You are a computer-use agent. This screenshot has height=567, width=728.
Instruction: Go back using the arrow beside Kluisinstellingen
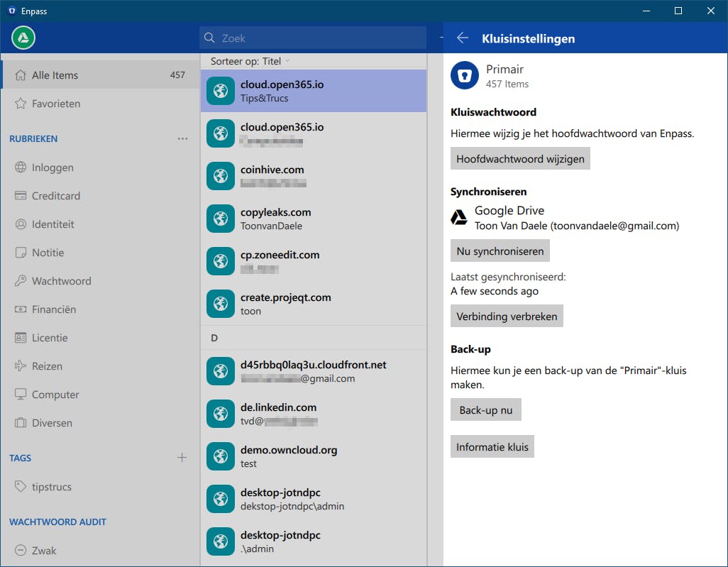click(463, 38)
